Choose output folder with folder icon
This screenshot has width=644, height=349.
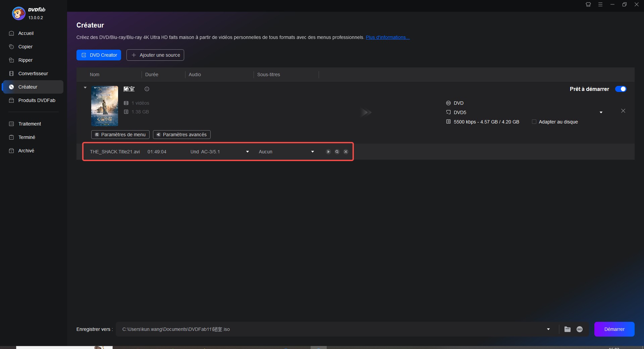coord(568,329)
